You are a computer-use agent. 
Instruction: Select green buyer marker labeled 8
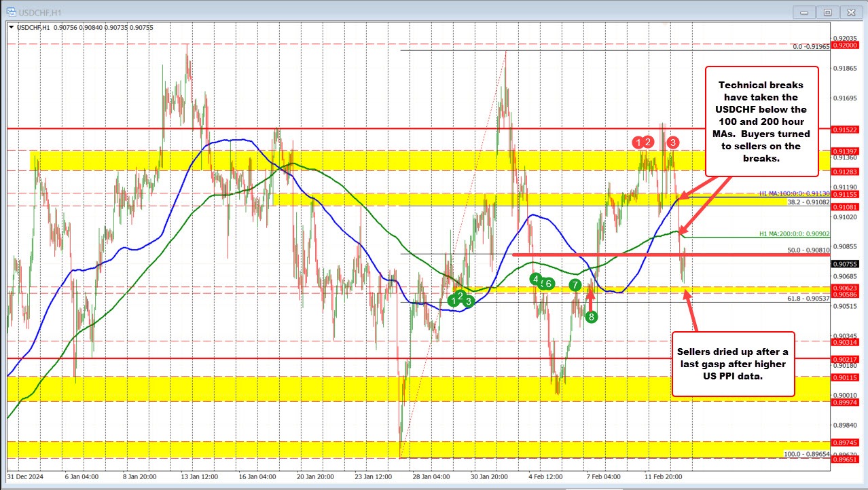click(x=591, y=316)
